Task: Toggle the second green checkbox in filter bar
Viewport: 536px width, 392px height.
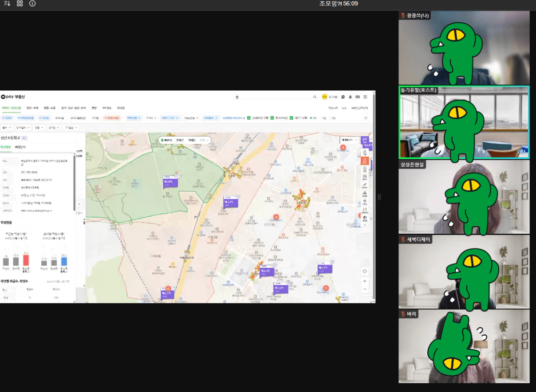Action: [272, 118]
